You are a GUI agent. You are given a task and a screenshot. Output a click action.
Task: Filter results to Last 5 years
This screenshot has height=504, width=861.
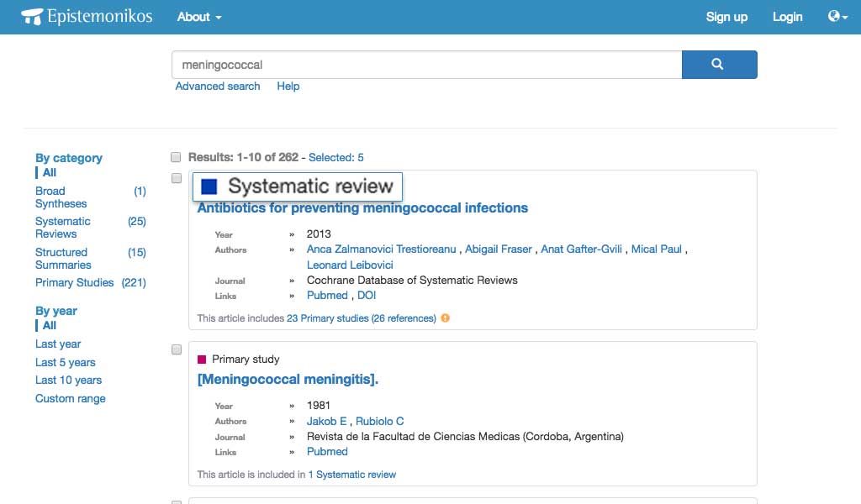pos(66,363)
